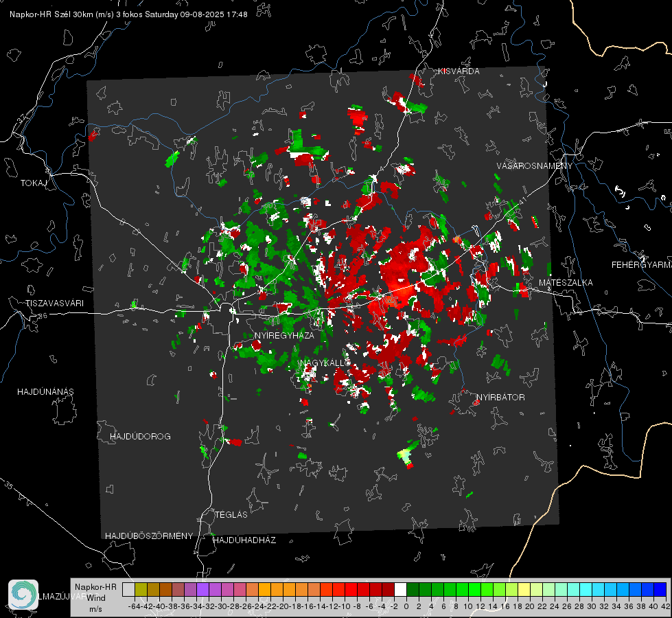
Task: Click the swirl logo icon at bottom-left
Action: click(23, 595)
